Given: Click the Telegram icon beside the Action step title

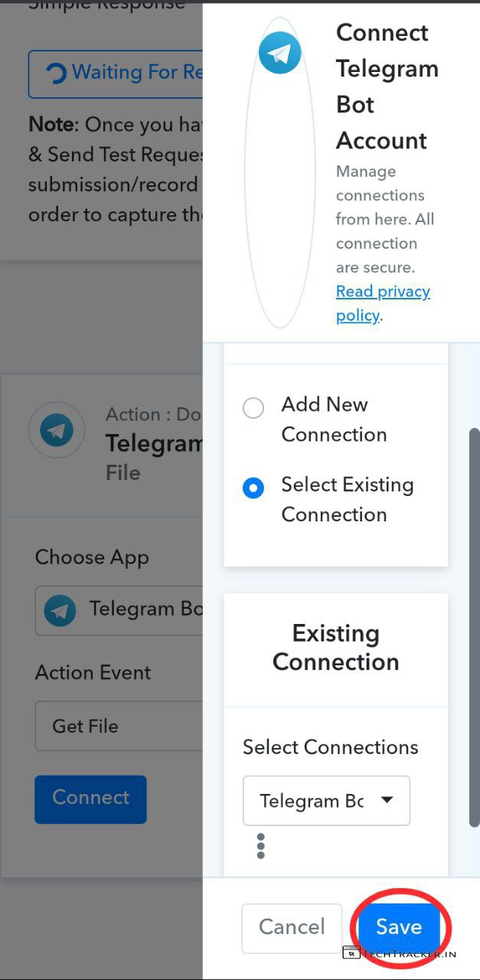Looking at the screenshot, I should (x=57, y=431).
